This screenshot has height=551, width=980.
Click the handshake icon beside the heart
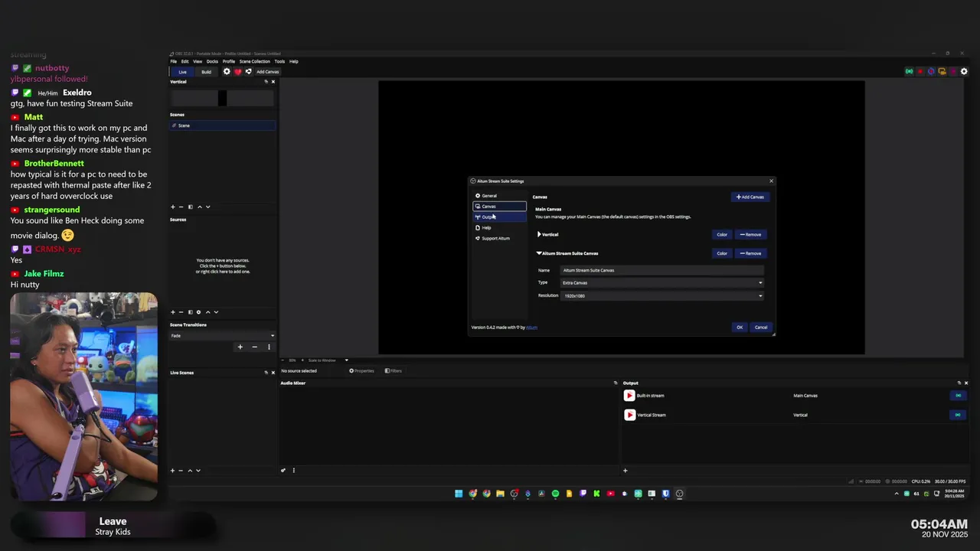(x=248, y=72)
